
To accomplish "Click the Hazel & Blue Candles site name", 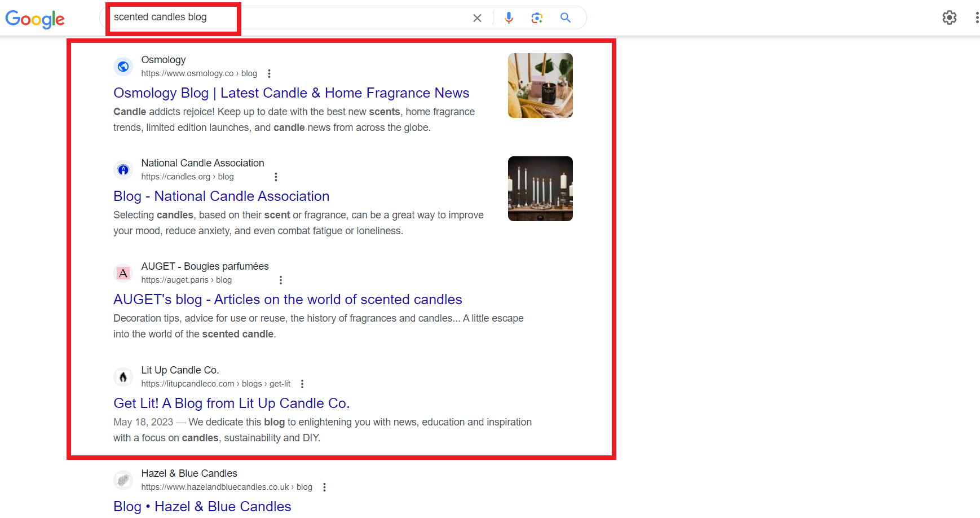I will [x=189, y=473].
